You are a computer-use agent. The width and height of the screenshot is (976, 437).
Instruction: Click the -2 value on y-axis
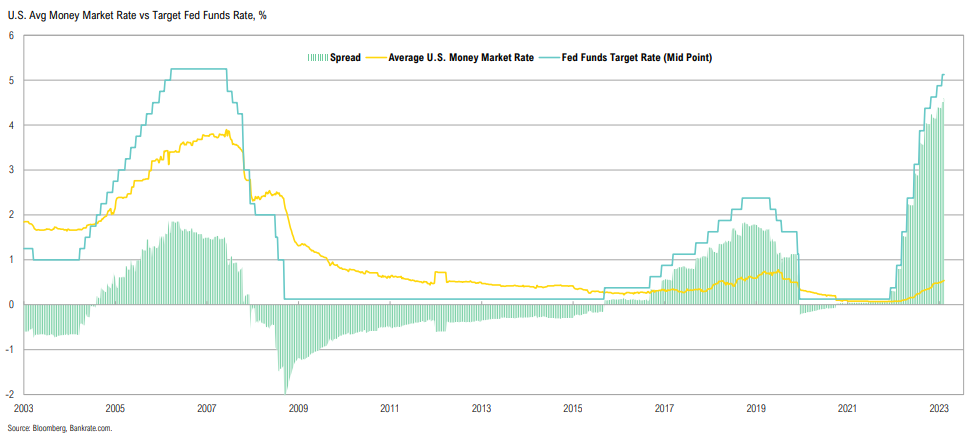9,394
